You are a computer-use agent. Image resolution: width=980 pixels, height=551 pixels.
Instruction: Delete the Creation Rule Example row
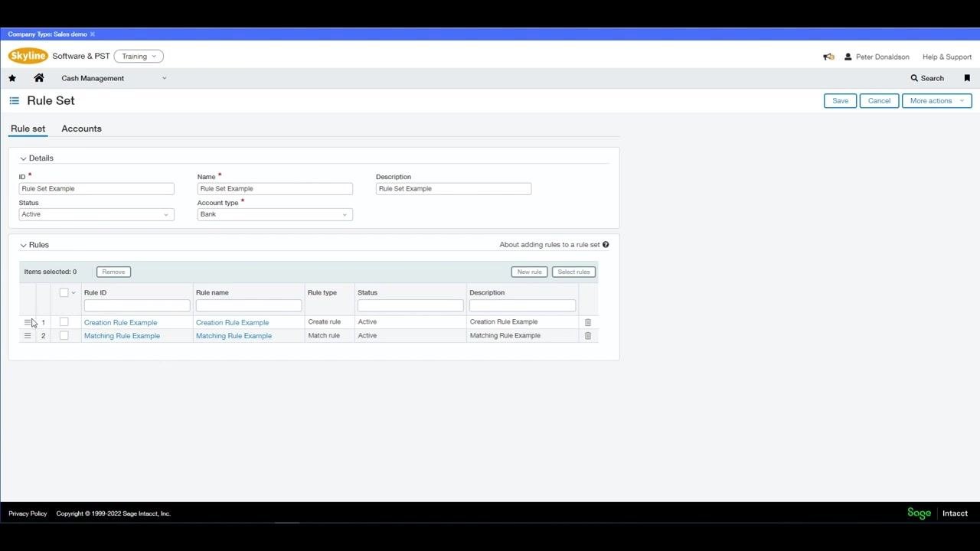point(588,322)
